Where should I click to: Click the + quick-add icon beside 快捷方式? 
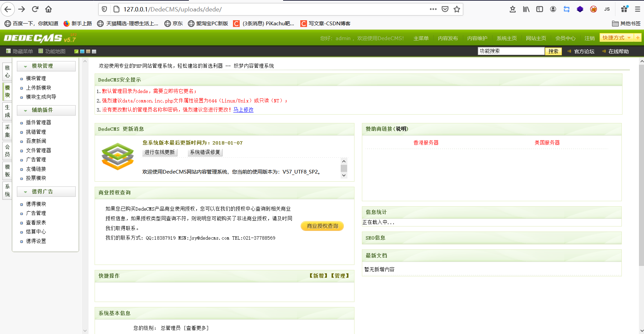coord(638,38)
